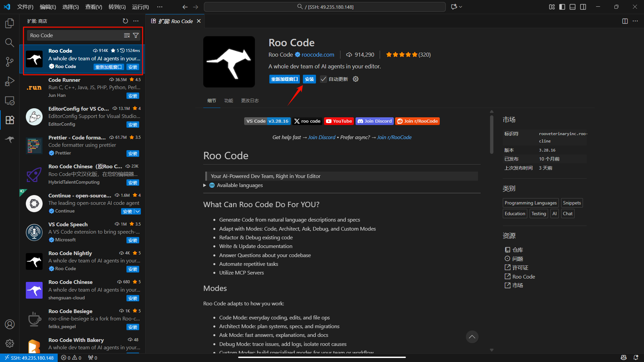Open the 查看(V) menu
The width and height of the screenshot is (644, 362).
coord(94,7)
